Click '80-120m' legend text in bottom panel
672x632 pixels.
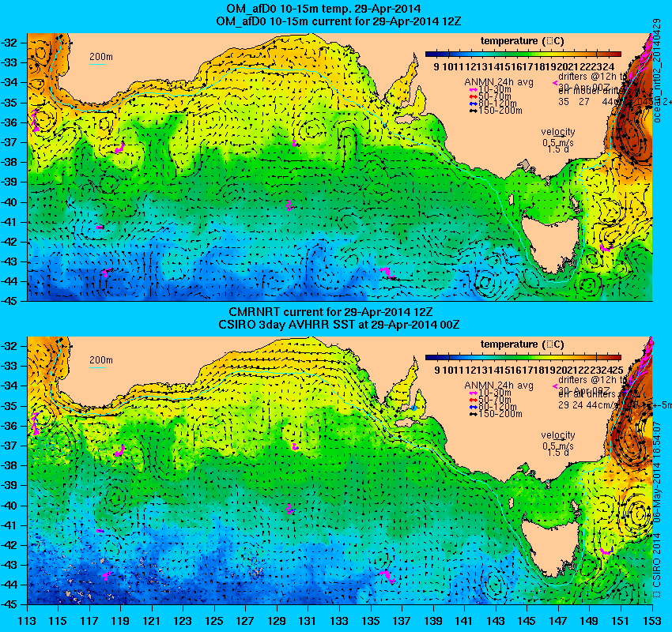[497, 407]
